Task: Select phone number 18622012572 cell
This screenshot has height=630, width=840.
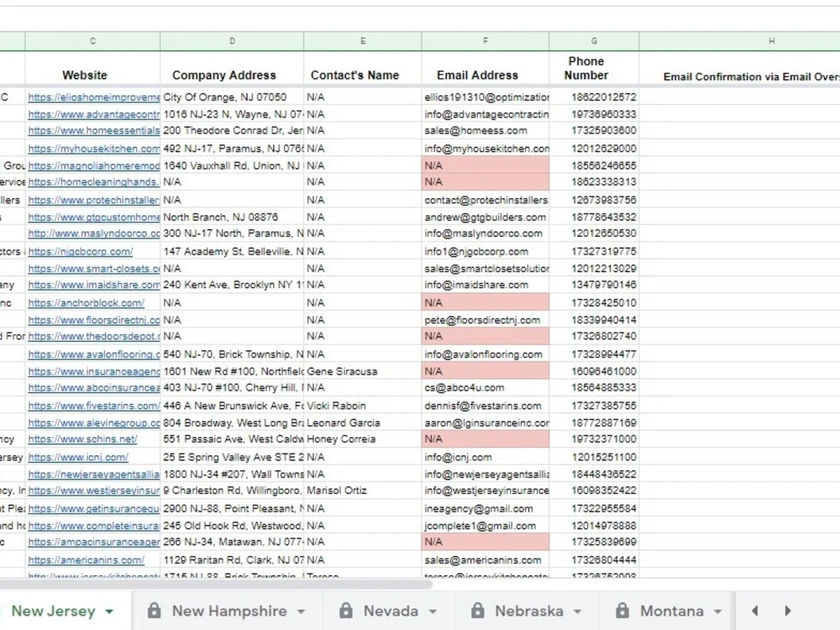Action: (594, 97)
